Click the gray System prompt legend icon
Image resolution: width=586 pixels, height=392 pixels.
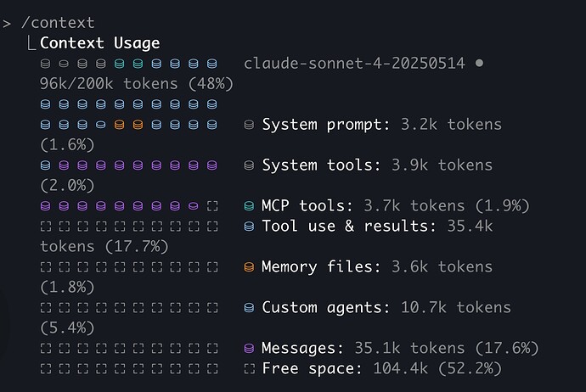[x=249, y=125]
